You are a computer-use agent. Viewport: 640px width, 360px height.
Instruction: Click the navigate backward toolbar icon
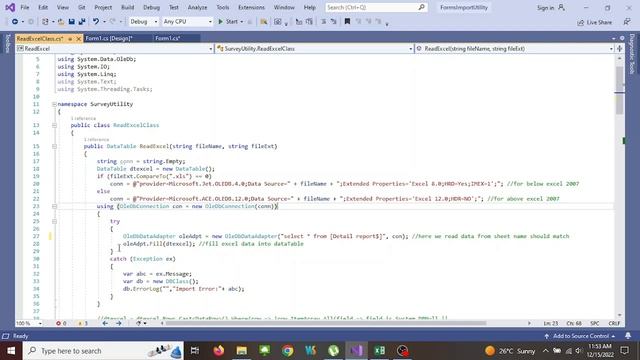pos(15,22)
